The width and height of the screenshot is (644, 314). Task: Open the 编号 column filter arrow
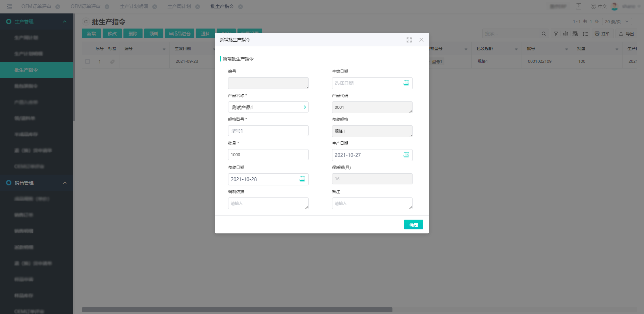164,49
